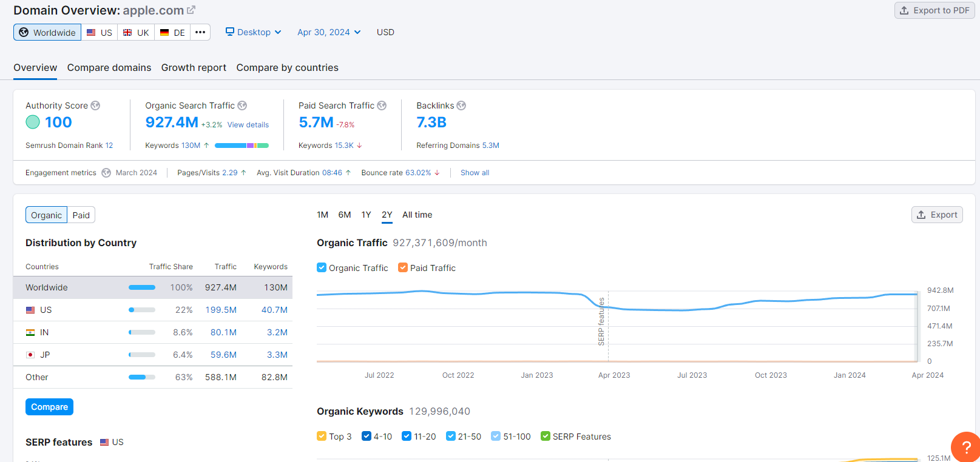Toggle 51-100 keywords checkbox

tap(496, 436)
